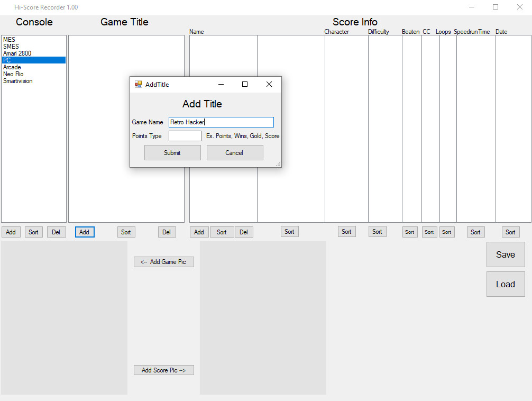Select the Arcade console
The image size is (532, 401).
coord(21,67)
